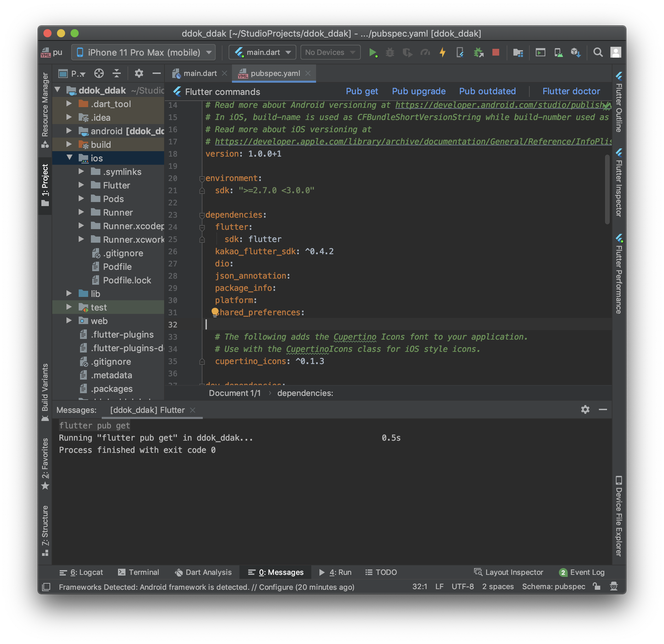Click the Flutter doctor link
This screenshot has width=664, height=644.
(571, 92)
